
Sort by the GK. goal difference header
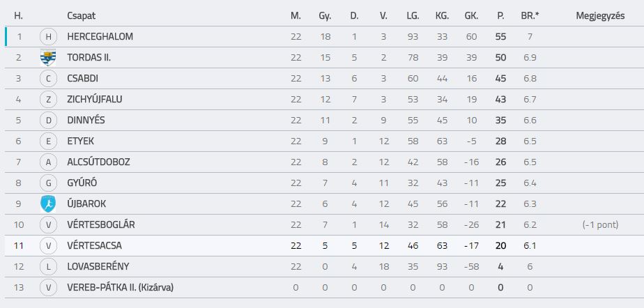point(471,15)
